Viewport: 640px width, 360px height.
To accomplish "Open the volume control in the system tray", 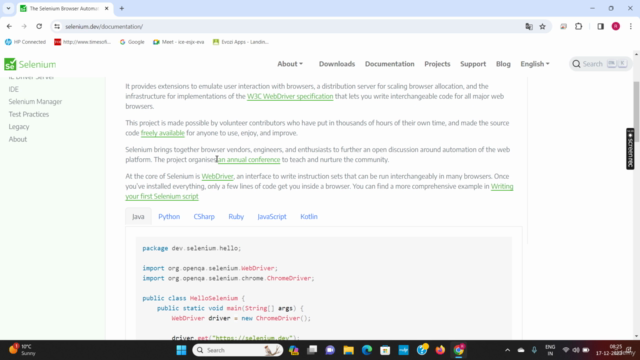I will [x=576, y=350].
